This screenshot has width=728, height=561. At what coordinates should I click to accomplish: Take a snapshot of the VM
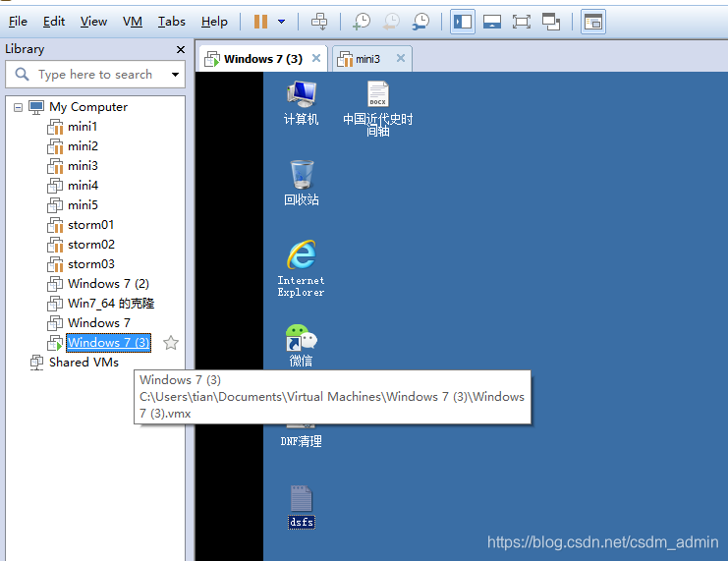(362, 22)
